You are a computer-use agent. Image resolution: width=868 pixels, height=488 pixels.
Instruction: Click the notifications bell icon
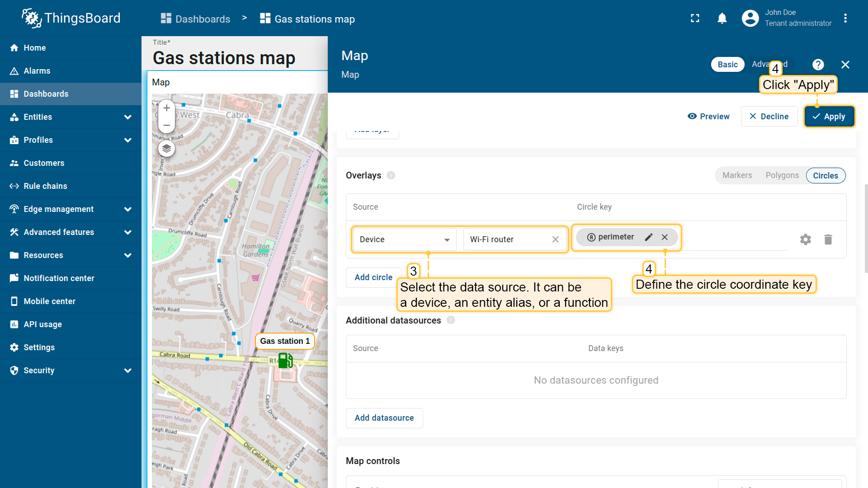[722, 18]
